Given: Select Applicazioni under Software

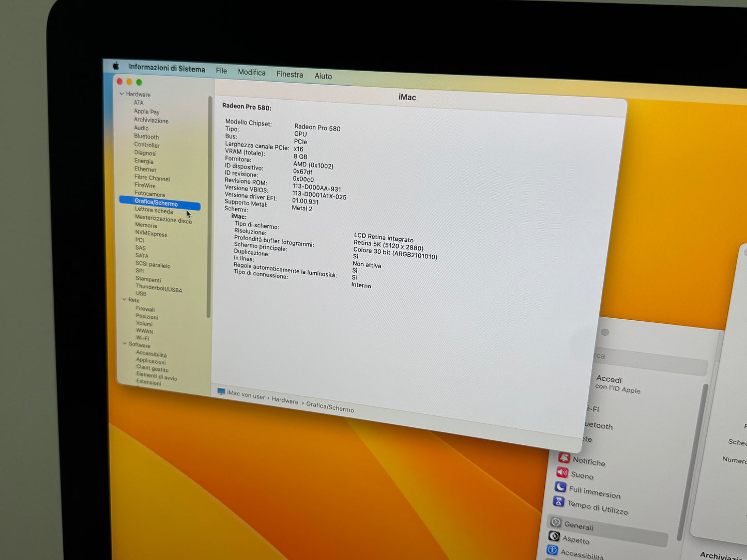Looking at the screenshot, I should 151,361.
